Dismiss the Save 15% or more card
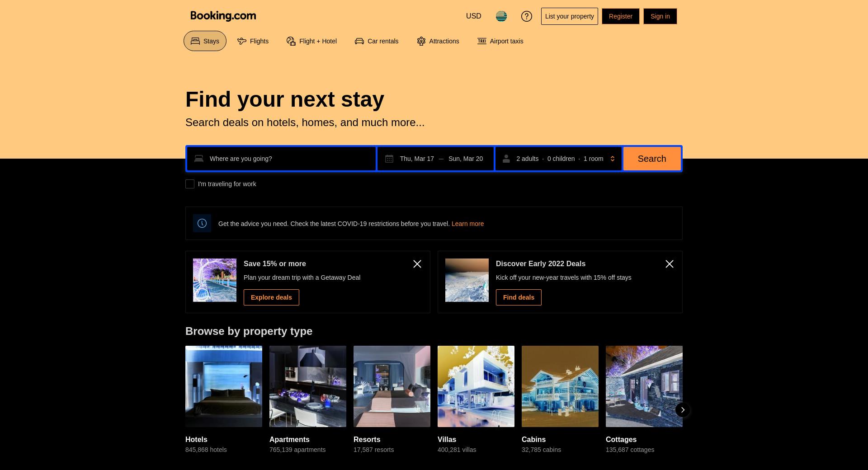 tap(417, 264)
